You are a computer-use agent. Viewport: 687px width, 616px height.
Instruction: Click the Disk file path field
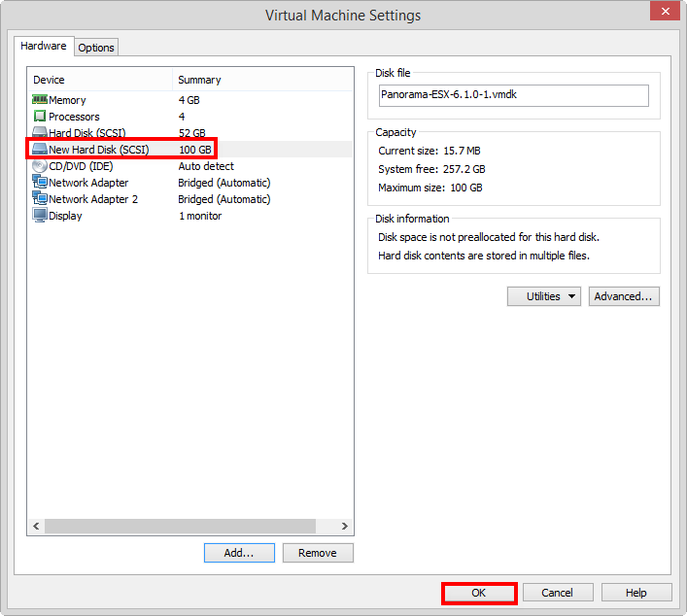tap(513, 95)
